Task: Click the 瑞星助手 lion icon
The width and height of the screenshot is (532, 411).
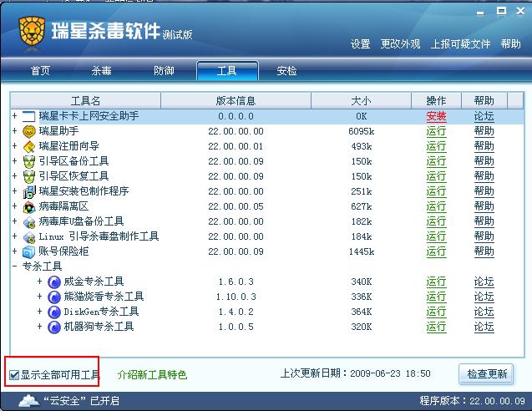Action: [x=29, y=131]
